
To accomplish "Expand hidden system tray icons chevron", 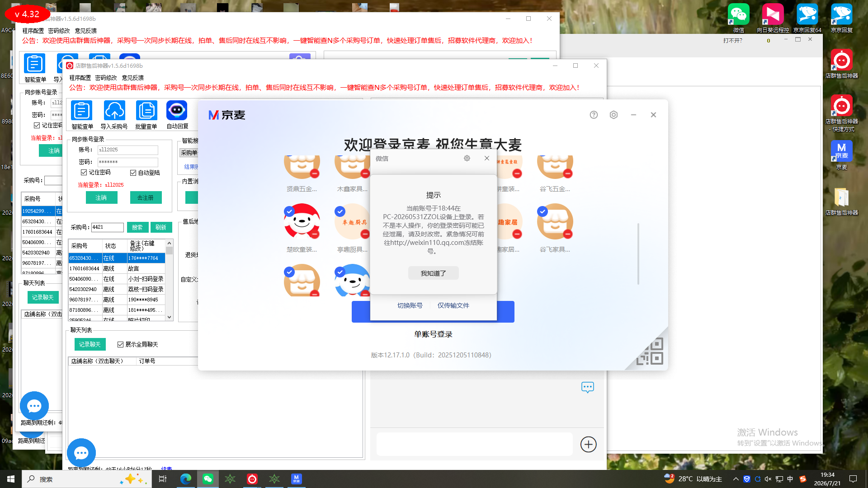I will (736, 479).
